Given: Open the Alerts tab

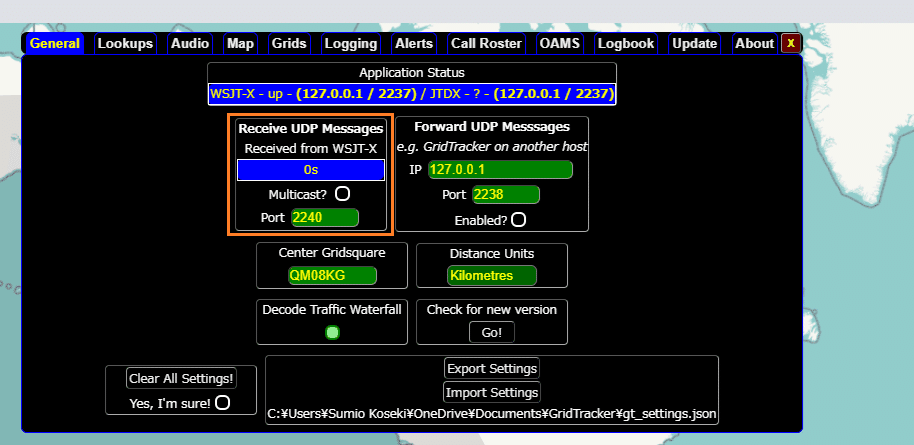Looking at the screenshot, I should click(x=414, y=43).
